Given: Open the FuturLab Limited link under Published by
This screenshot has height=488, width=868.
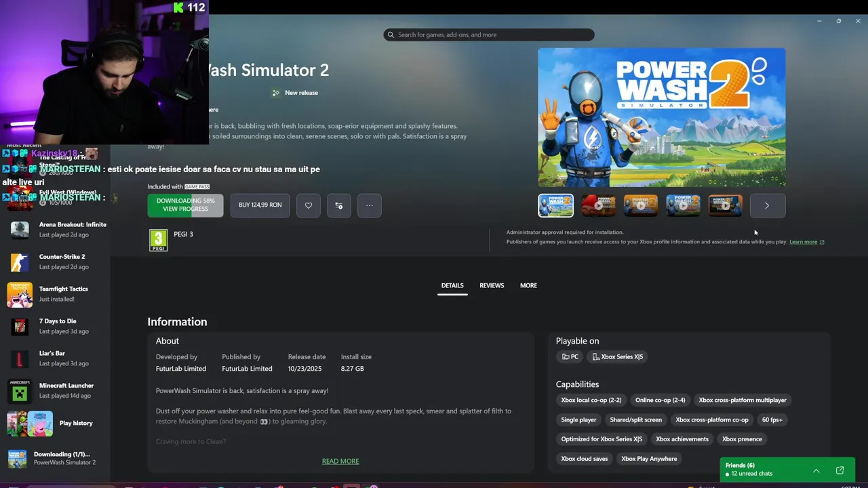Looking at the screenshot, I should pos(247,369).
